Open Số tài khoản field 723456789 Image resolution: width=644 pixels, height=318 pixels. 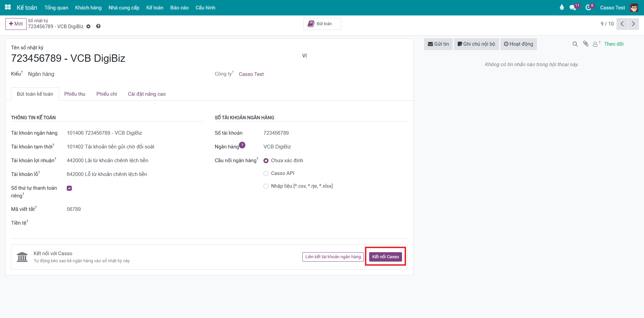276,133
